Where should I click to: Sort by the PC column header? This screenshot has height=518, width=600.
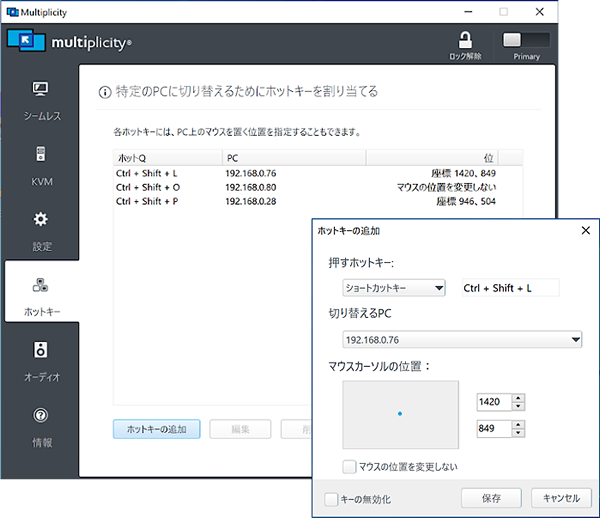(294, 158)
